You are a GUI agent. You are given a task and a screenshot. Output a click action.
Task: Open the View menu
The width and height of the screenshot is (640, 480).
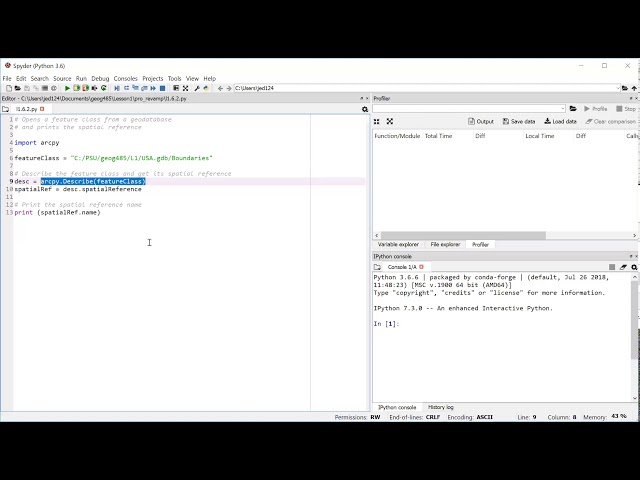[192, 78]
